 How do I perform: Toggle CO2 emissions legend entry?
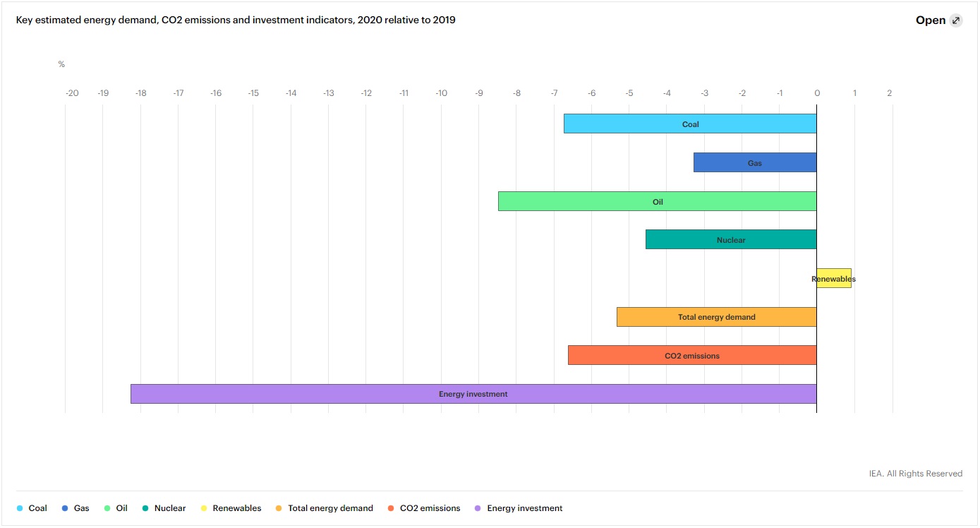point(424,508)
